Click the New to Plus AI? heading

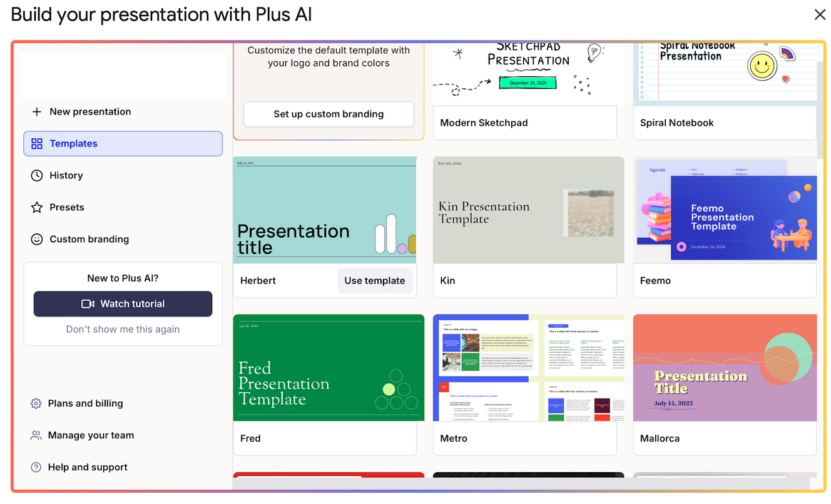click(x=123, y=278)
